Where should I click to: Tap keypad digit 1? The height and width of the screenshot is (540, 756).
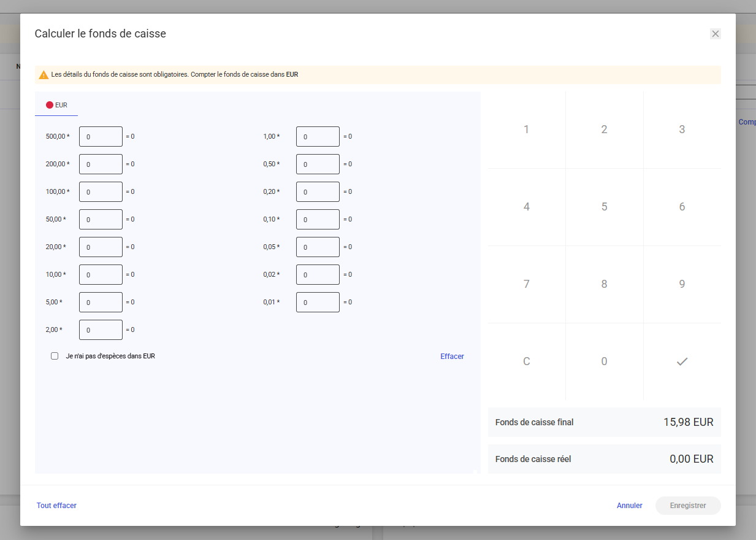pyautogui.click(x=526, y=129)
